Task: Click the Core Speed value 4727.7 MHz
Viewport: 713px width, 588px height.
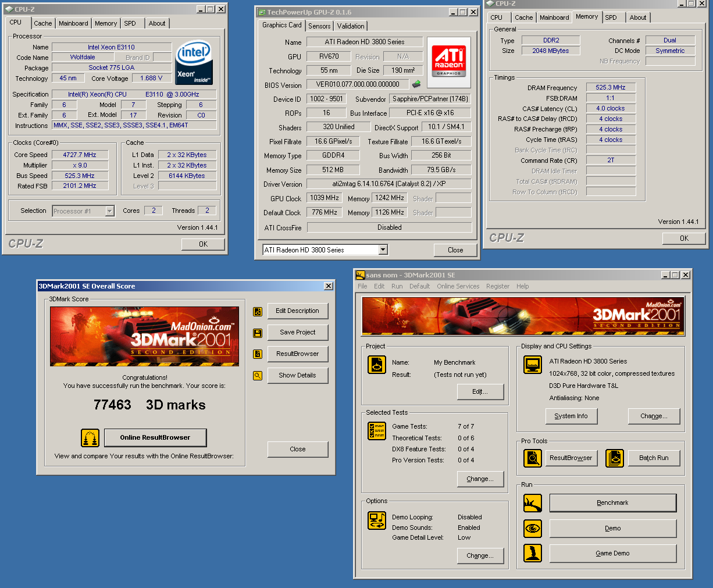Action: click(80, 155)
